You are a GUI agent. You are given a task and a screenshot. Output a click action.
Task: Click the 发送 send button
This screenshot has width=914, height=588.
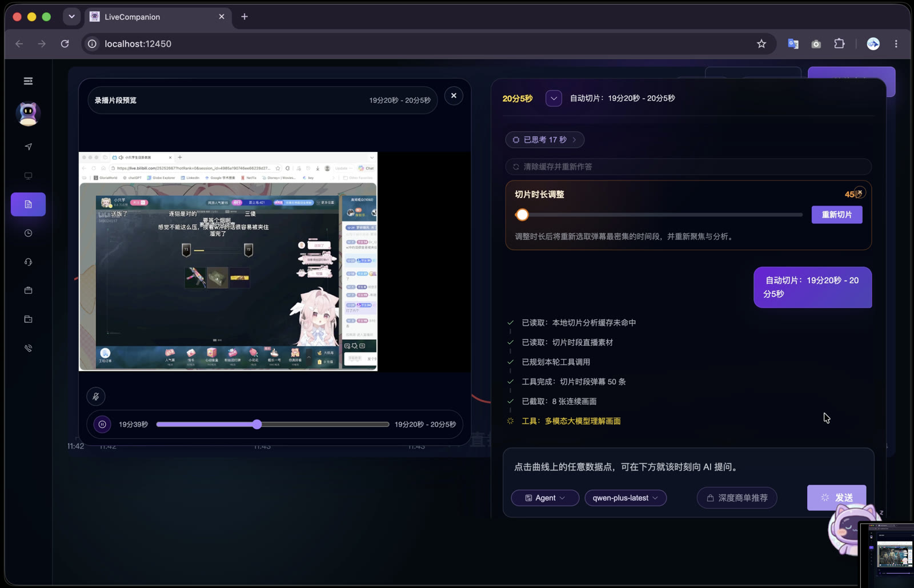pos(836,498)
